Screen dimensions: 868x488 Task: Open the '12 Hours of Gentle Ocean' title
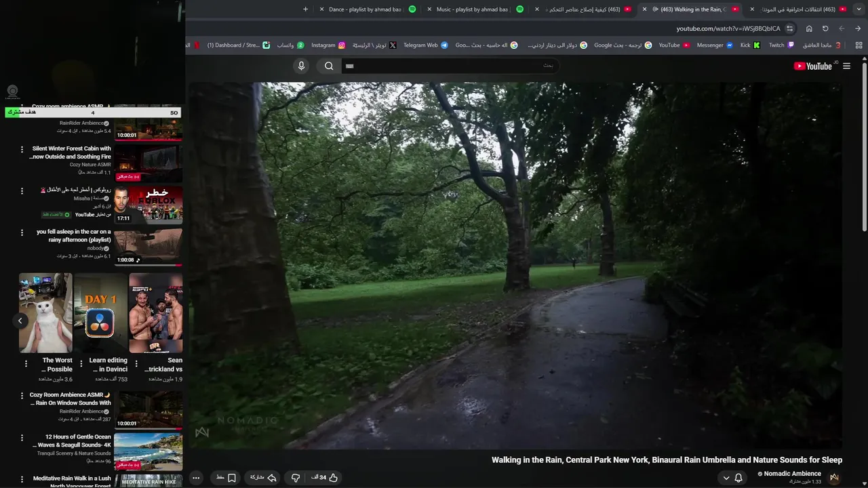point(72,441)
